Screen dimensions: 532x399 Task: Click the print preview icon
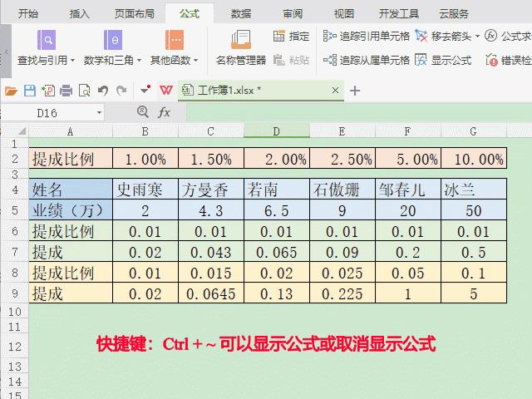coord(85,91)
